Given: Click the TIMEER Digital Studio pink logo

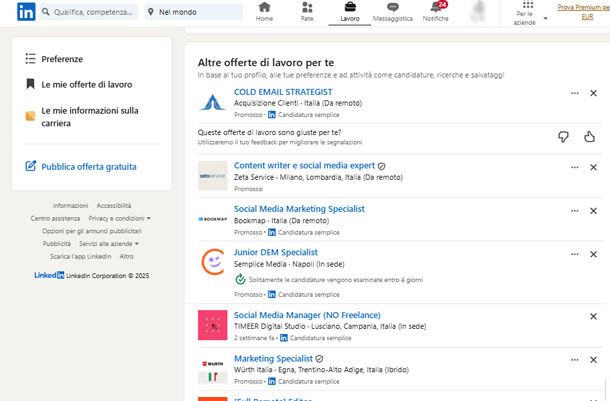Looking at the screenshot, I should click(x=212, y=325).
